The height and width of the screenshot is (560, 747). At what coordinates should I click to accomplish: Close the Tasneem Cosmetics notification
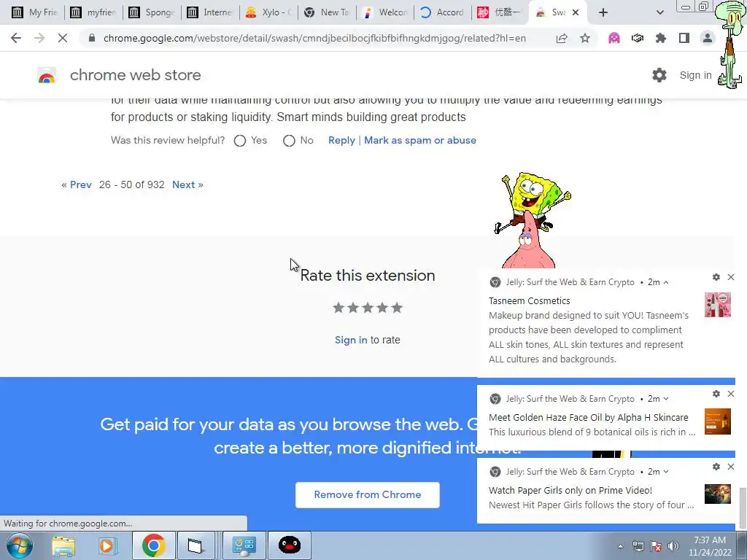[x=731, y=277]
